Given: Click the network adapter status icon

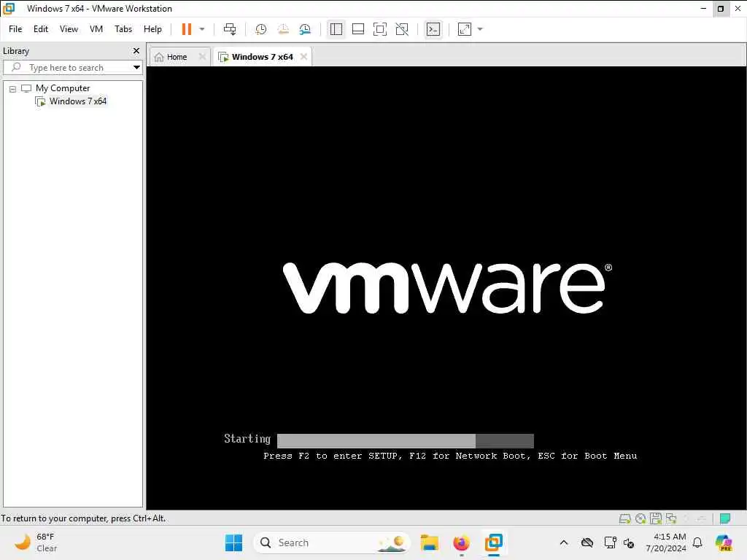Looking at the screenshot, I should tap(671, 518).
